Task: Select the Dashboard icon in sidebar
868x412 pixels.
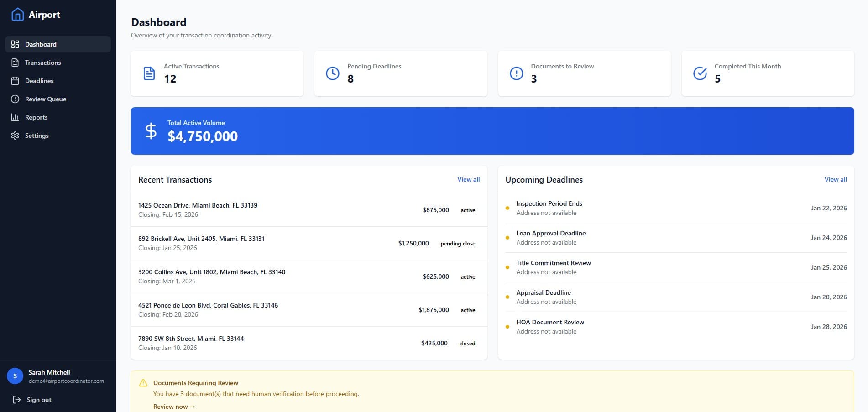Action: tap(14, 44)
